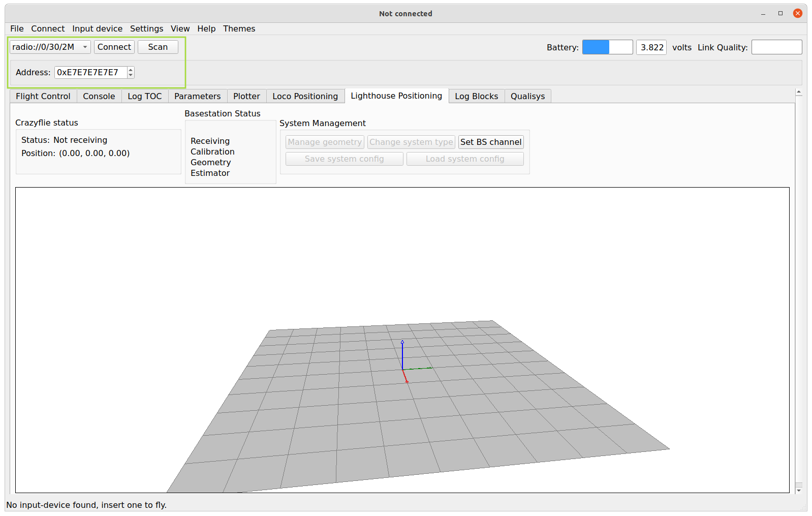Switch to the Console tab
812x516 pixels.
click(x=99, y=96)
